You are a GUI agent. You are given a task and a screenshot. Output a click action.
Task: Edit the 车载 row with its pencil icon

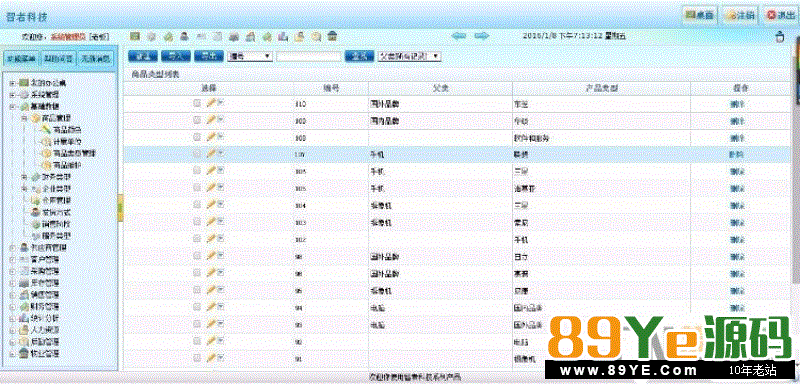[211, 104]
